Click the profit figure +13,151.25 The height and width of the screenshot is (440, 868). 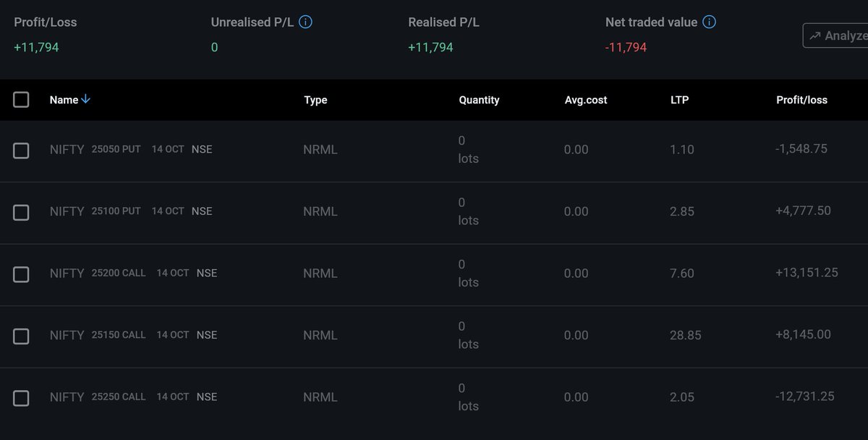pos(807,273)
